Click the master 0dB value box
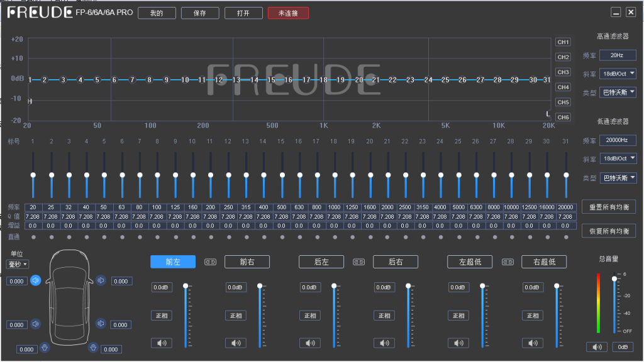Viewport: 644px width, 362px height. [623, 347]
